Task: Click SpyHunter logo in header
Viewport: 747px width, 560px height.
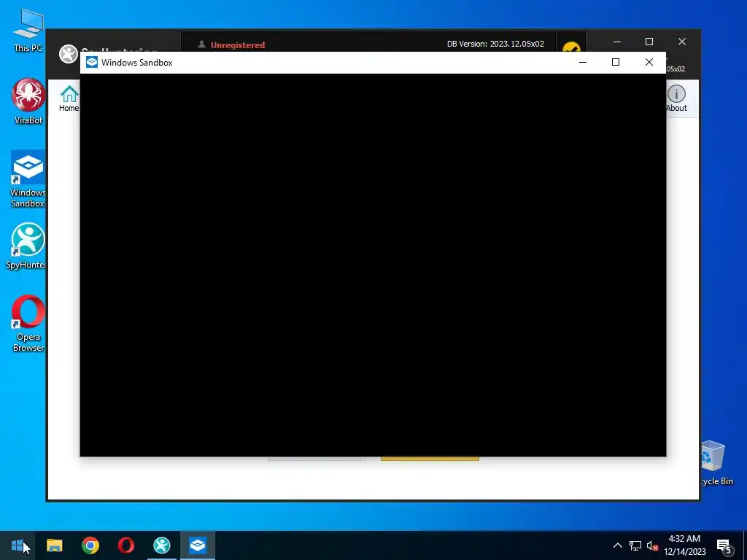Action: (69, 53)
